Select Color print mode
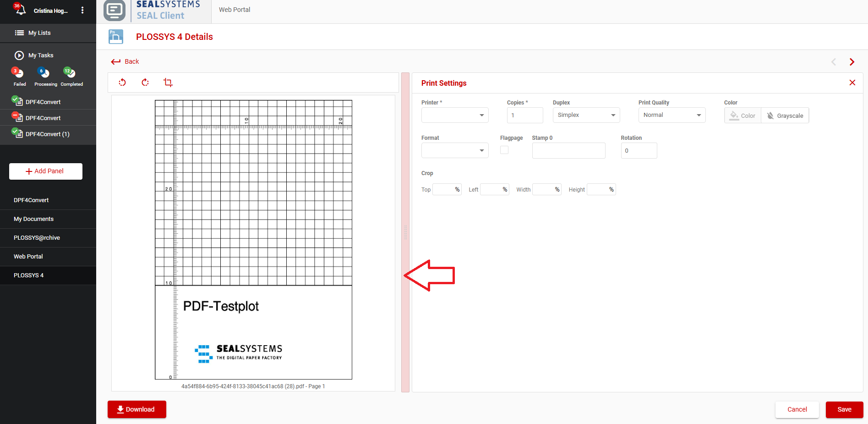 [742, 116]
